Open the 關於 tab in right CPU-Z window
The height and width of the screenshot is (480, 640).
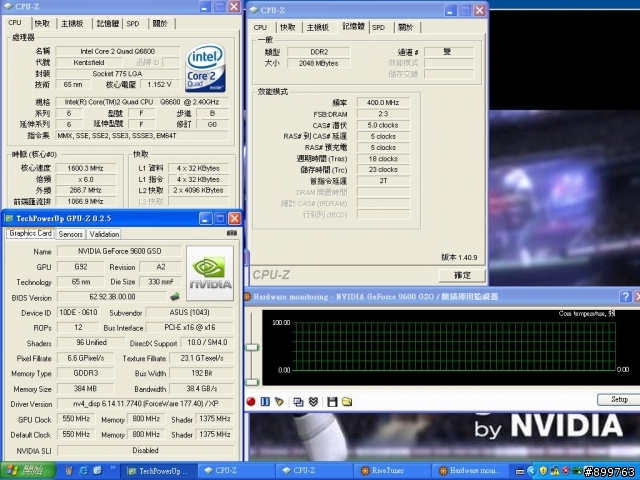(x=405, y=27)
